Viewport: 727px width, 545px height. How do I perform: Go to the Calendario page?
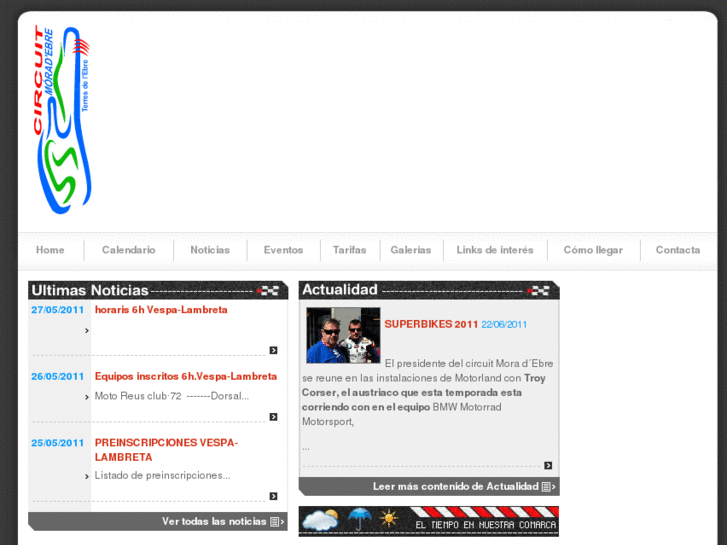pyautogui.click(x=128, y=250)
